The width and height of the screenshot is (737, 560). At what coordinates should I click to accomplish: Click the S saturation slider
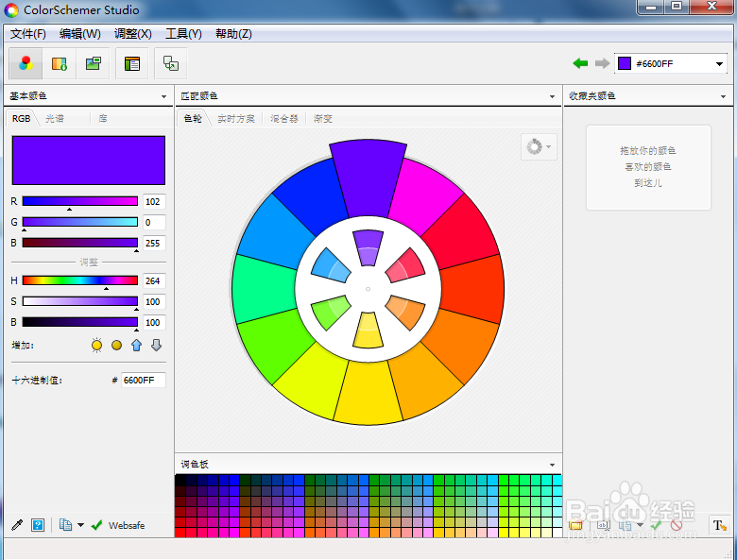80,301
